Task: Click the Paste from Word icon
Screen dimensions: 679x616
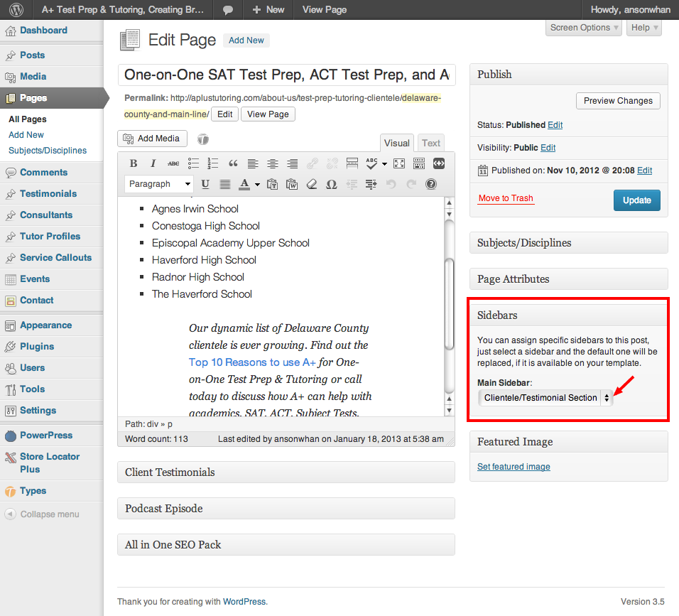Action: point(292,184)
